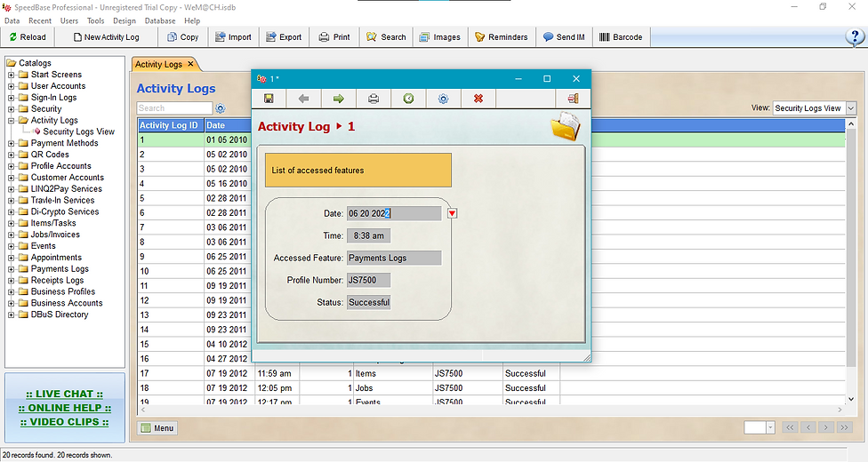The width and height of the screenshot is (868, 462).
Task: Click the Activity Logs search field
Action: coord(174,108)
